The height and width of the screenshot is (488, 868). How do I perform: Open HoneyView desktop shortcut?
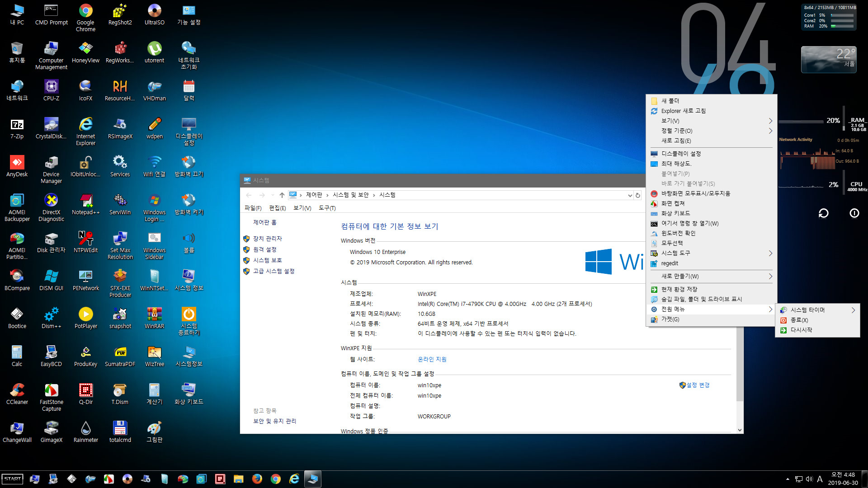click(x=85, y=52)
